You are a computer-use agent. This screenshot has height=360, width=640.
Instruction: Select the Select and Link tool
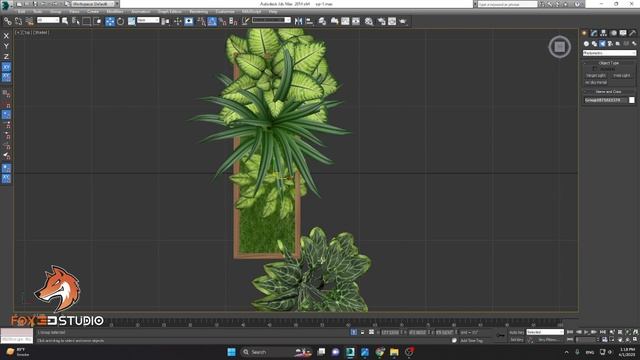tap(8, 21)
